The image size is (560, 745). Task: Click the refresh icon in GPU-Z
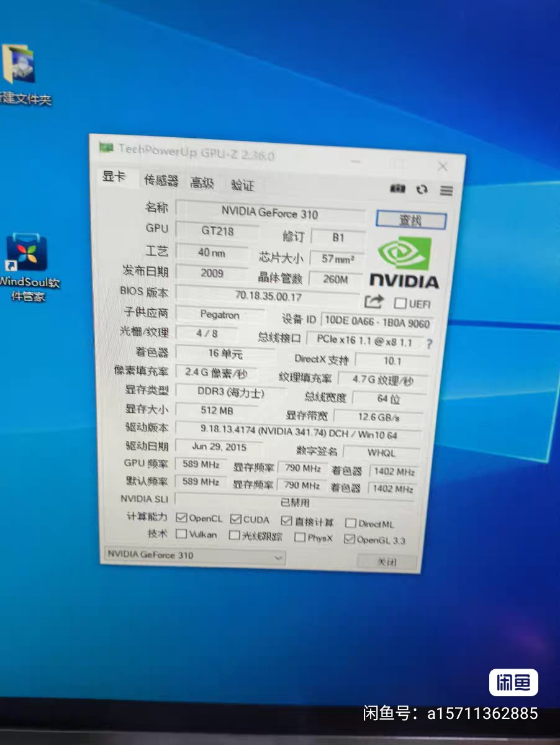(422, 189)
